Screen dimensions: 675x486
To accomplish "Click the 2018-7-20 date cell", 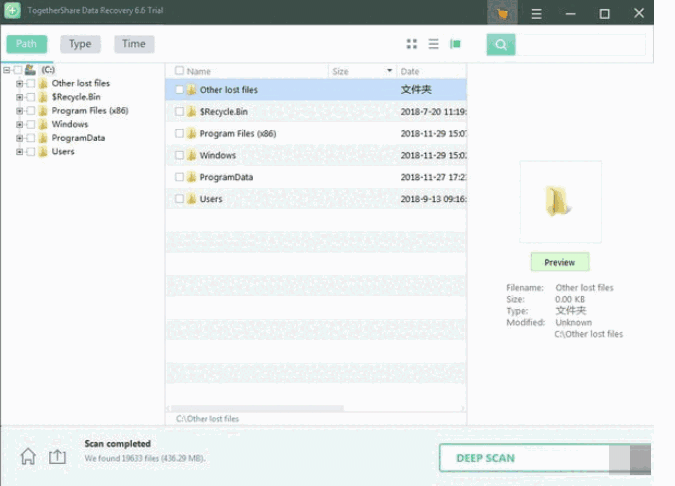I will click(433, 112).
